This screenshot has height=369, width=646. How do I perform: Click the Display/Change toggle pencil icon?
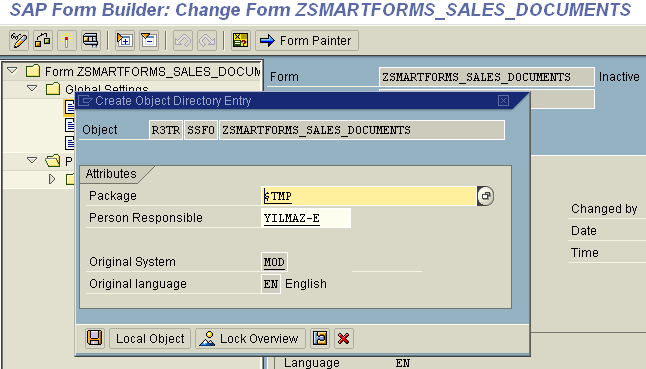(19, 41)
